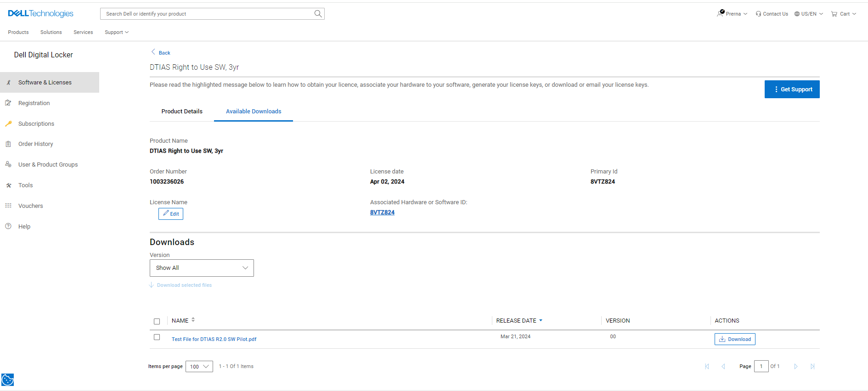868x391 pixels.
Task: Sort by Name column arrows
Action: (x=193, y=320)
